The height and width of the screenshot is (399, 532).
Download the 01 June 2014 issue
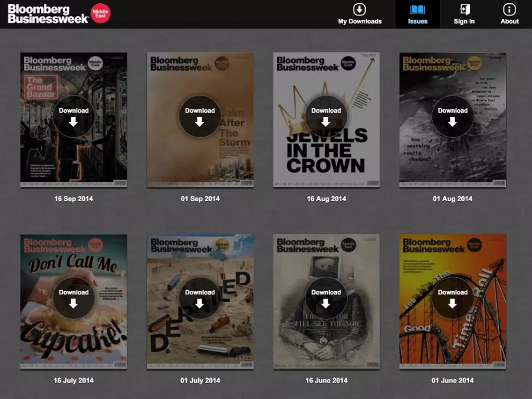click(452, 298)
